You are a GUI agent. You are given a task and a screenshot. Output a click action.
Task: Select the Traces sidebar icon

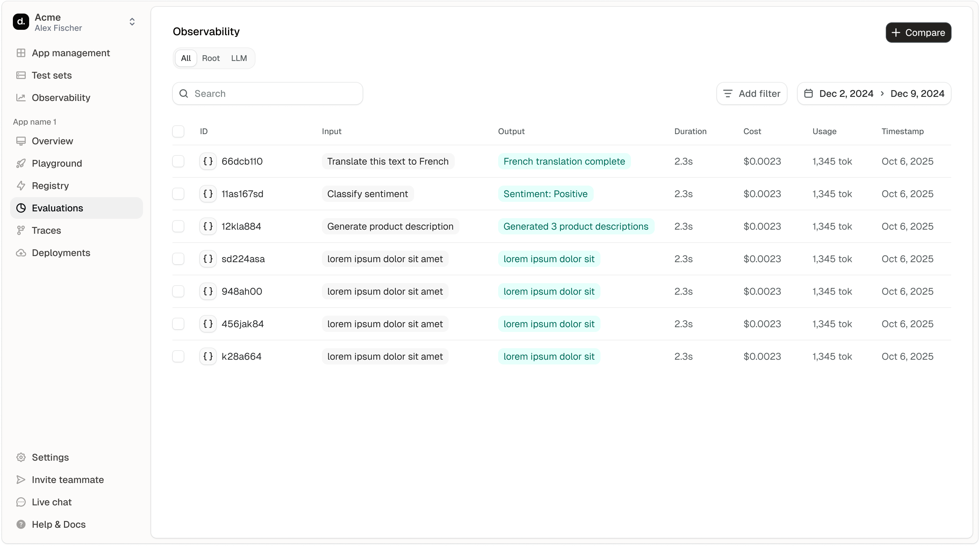21,230
